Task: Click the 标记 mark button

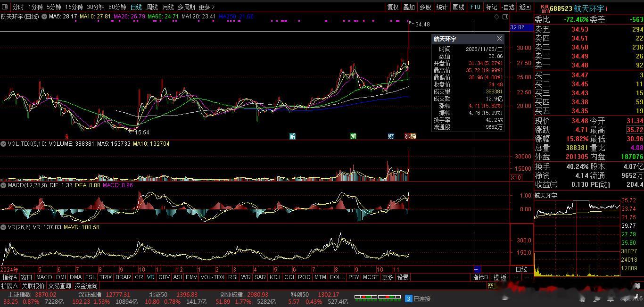Action: [x=491, y=7]
